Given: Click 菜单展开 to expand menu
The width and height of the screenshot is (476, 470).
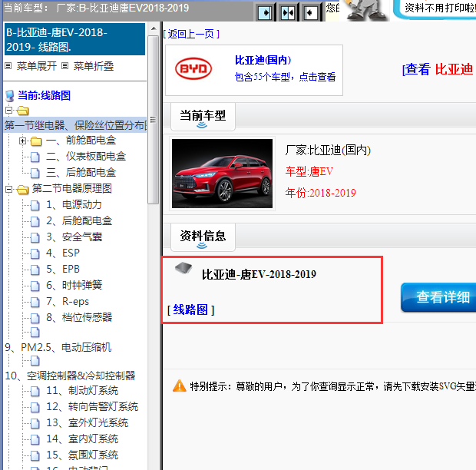Looking at the screenshot, I should click(x=37, y=66).
